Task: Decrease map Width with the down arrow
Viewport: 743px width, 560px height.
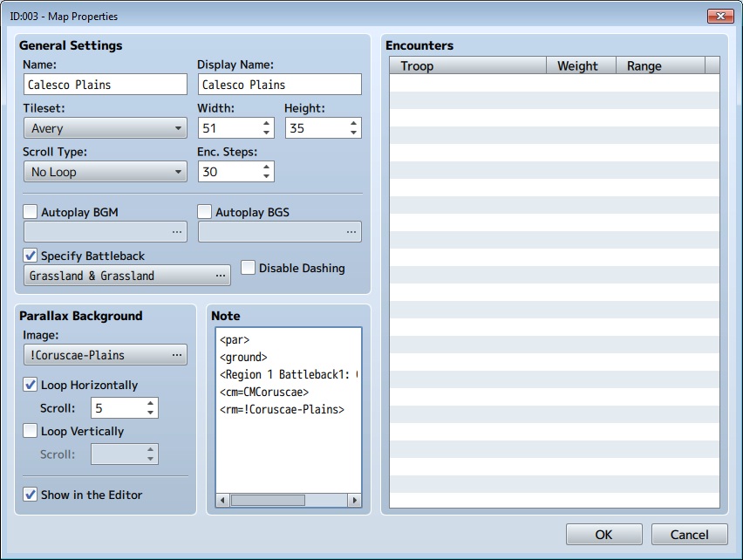Action: (266, 133)
